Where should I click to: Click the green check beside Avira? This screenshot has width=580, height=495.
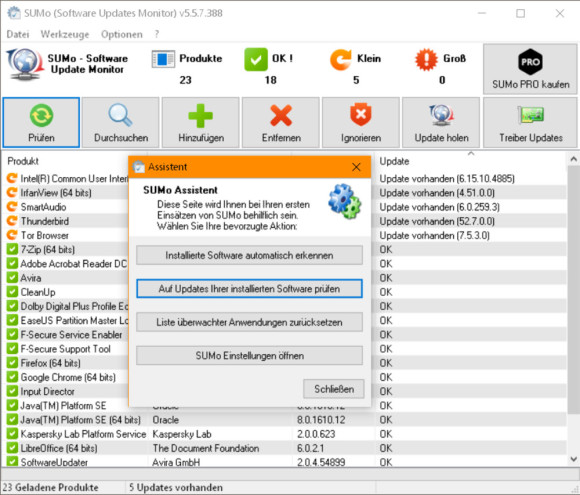[x=12, y=277]
